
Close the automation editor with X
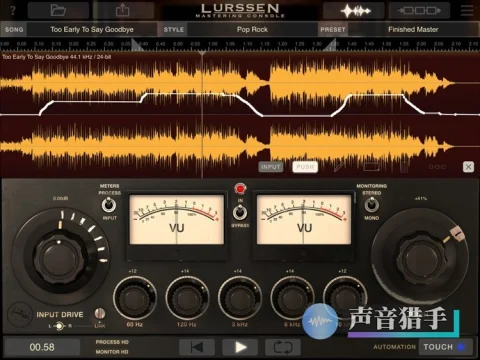pyautogui.click(x=468, y=167)
